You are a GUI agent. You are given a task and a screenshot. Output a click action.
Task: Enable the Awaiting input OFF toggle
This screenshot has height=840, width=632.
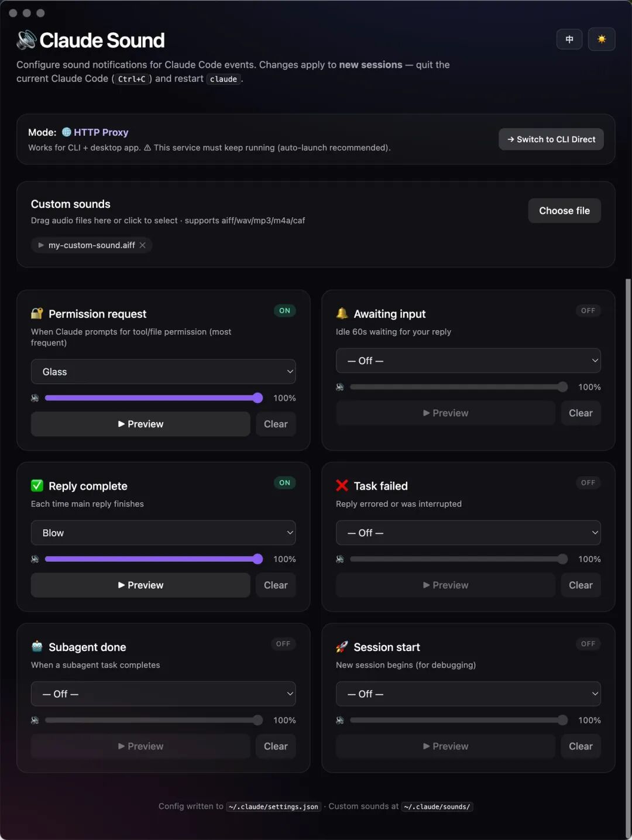(x=588, y=311)
